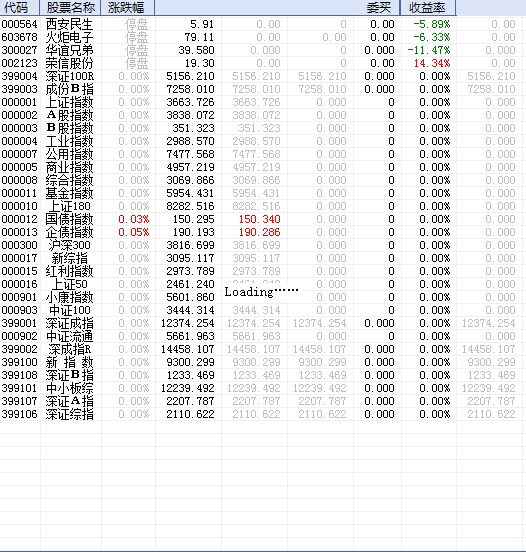This screenshot has height=552, width=526.
Task: Click the red 190.286 price
Action: coord(259,233)
